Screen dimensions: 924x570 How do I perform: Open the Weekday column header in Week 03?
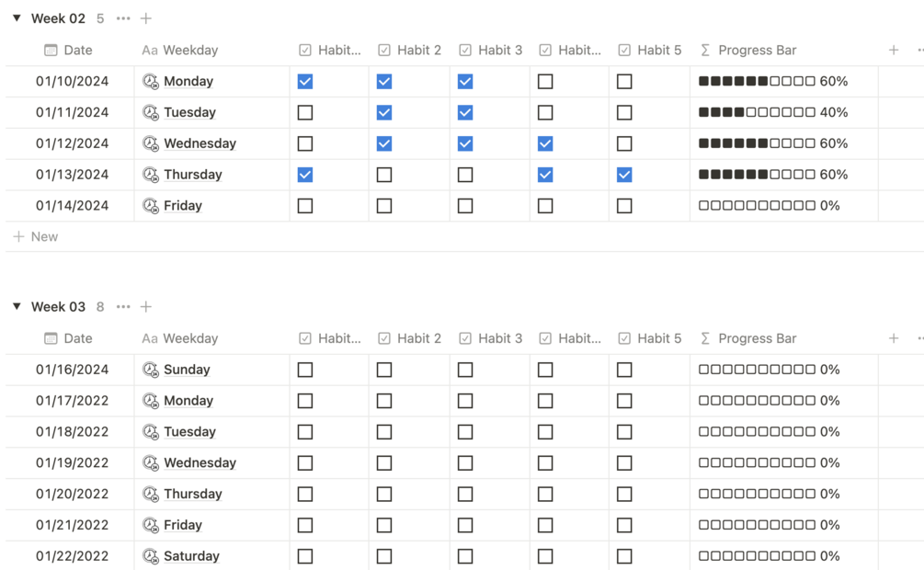click(179, 338)
